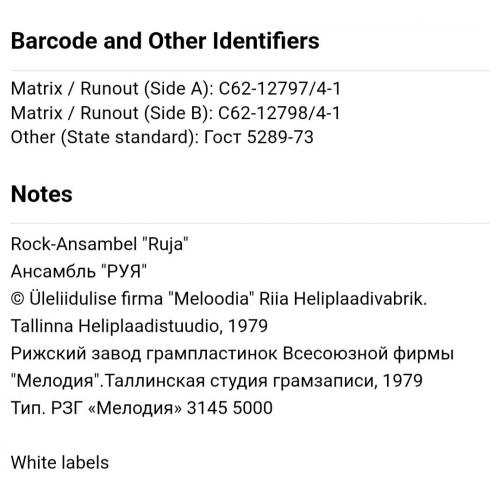Viewport: 500px width, 500px height.
Task: Click the White labels note
Action: coord(60,463)
